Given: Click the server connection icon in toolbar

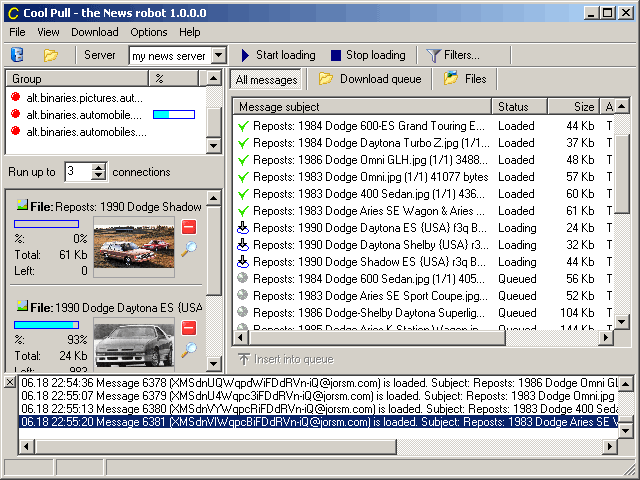Looking at the screenshot, I should (17, 55).
